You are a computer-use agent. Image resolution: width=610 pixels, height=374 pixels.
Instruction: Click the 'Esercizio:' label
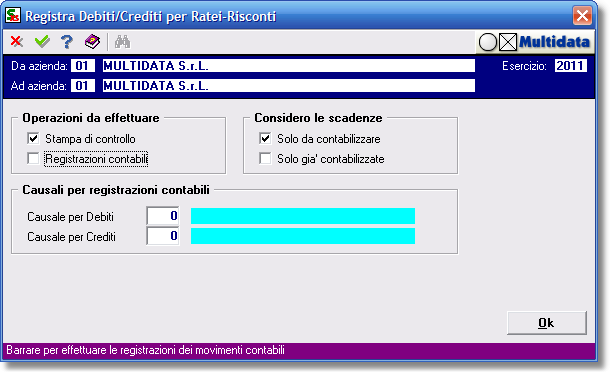pyautogui.click(x=524, y=66)
